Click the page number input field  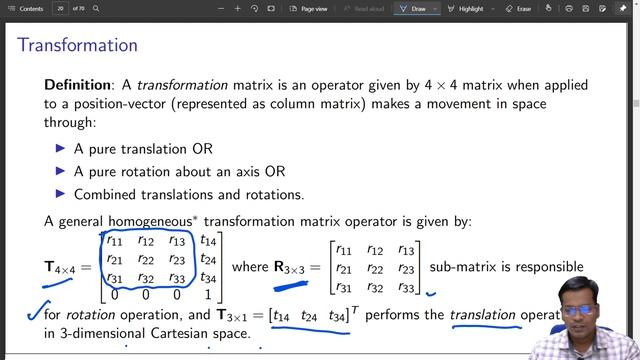[60, 9]
